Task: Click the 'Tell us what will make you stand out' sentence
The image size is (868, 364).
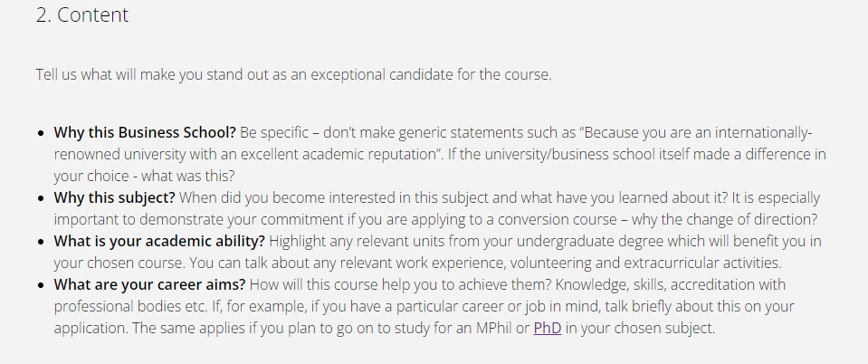Action: pos(294,74)
